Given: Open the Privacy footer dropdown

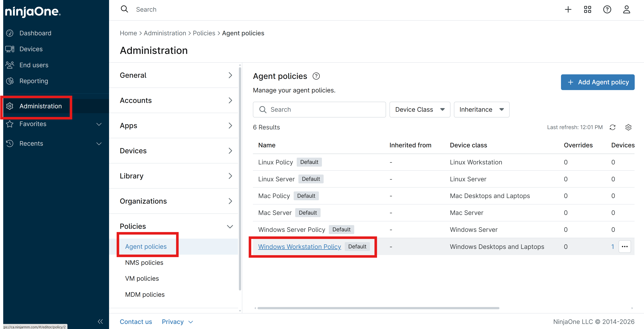Looking at the screenshot, I should (177, 322).
